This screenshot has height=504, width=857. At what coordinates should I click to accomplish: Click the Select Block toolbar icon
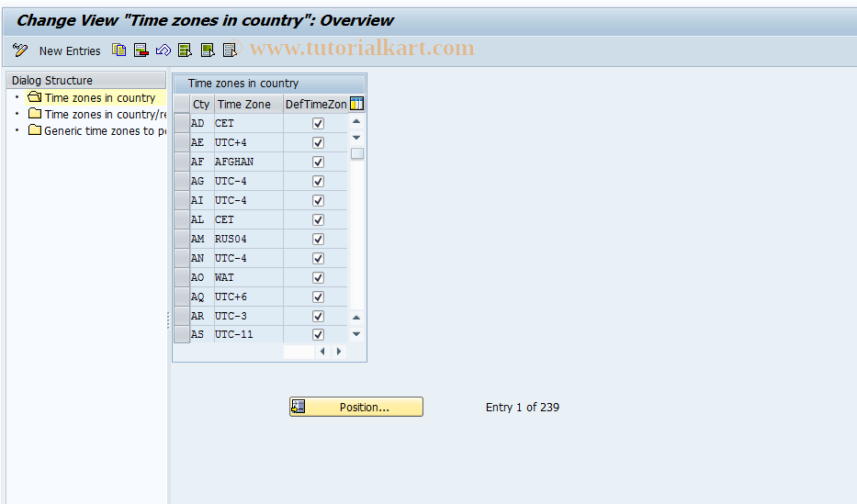[x=208, y=50]
